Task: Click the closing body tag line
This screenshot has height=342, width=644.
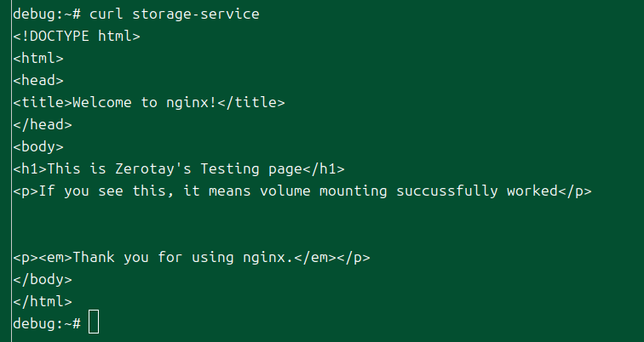Action: (43, 279)
